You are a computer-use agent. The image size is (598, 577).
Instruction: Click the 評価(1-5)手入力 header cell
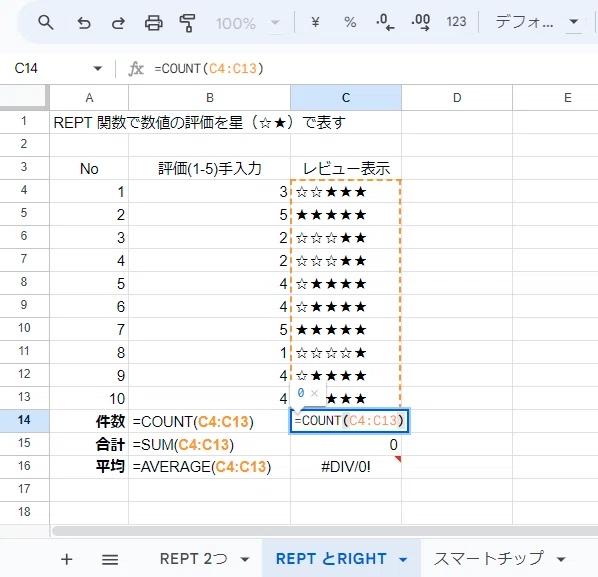click(x=209, y=169)
